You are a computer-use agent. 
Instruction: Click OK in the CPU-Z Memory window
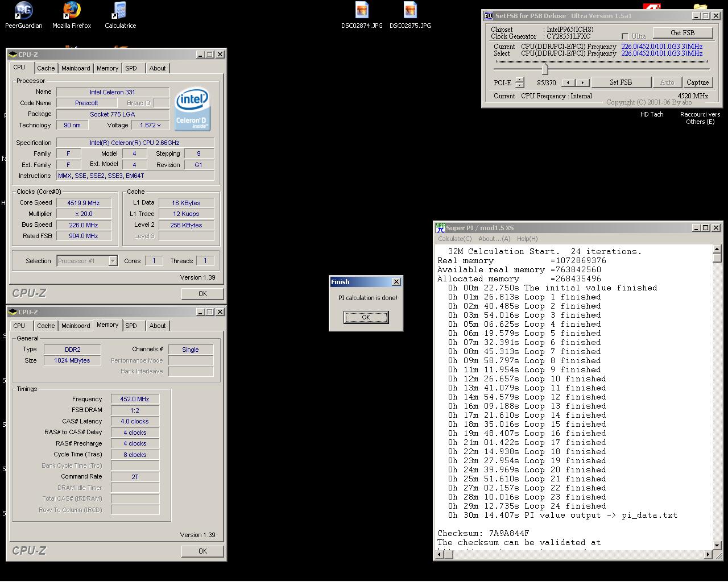tap(202, 551)
